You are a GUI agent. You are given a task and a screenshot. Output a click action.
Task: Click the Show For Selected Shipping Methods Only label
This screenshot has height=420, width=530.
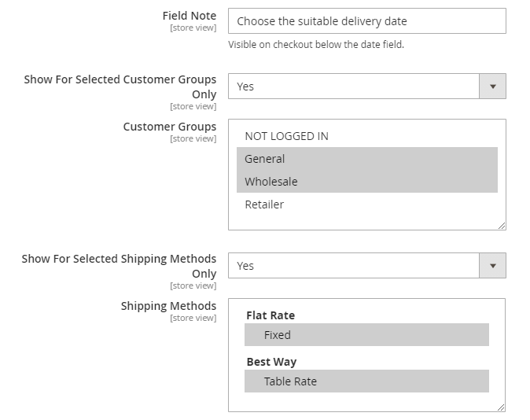pyautogui.click(x=119, y=266)
